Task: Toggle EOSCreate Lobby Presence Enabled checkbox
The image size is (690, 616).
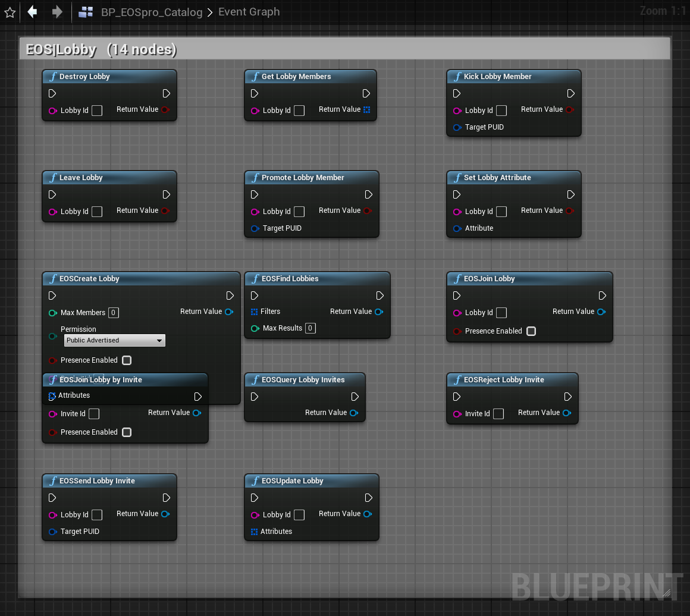Action: point(127,360)
